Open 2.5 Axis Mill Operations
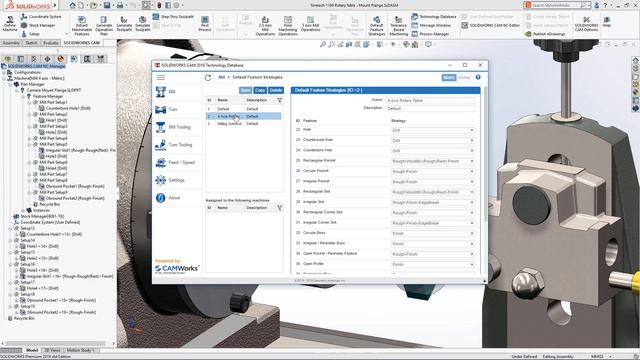 pyautogui.click(x=265, y=26)
